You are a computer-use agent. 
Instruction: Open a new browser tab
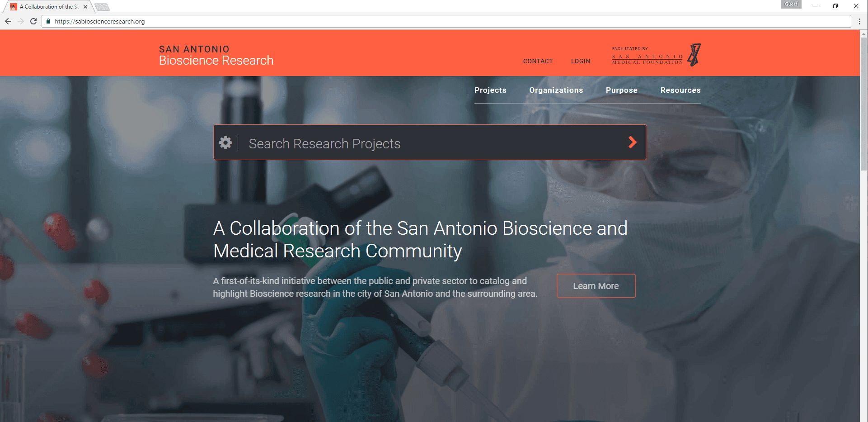point(102,7)
